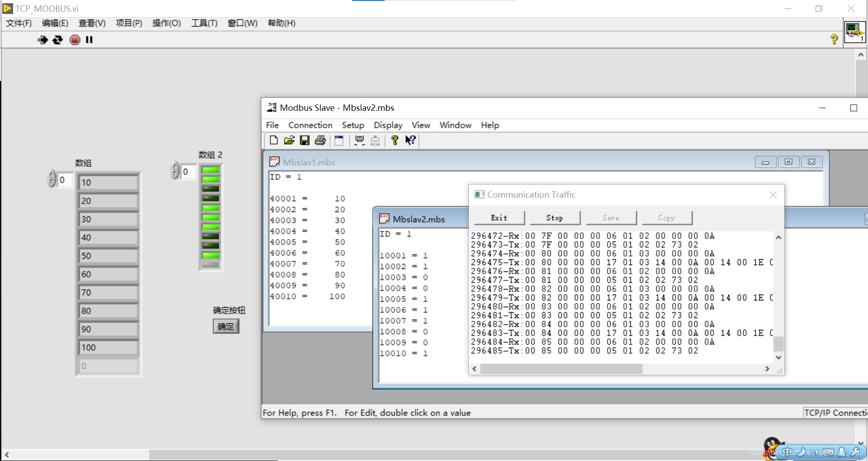The height and width of the screenshot is (461, 868).
Task: Open LabVIEW context help via yellow question mark
Action: pos(834,40)
